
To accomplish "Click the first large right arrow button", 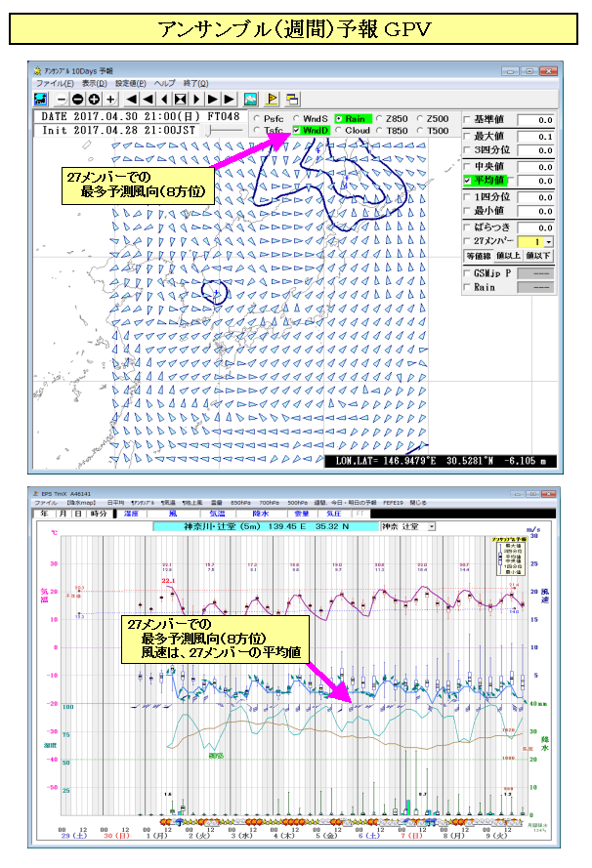I will tap(213, 99).
